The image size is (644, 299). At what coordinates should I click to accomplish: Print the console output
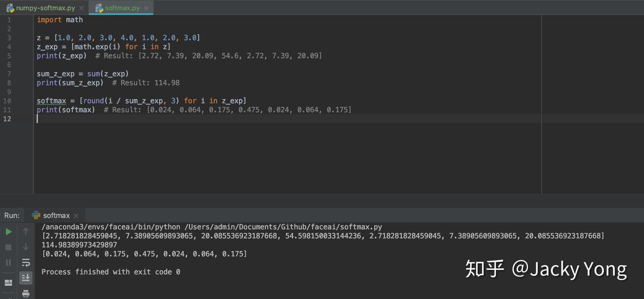click(26, 294)
